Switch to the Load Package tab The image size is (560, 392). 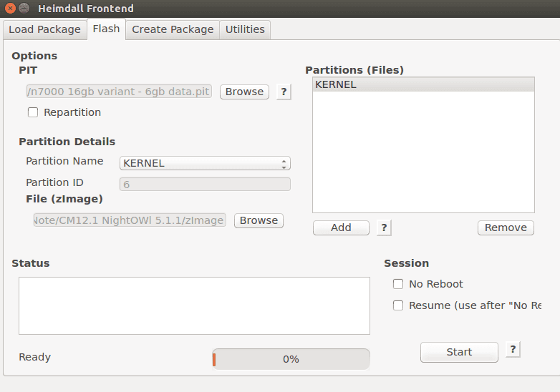click(x=45, y=29)
